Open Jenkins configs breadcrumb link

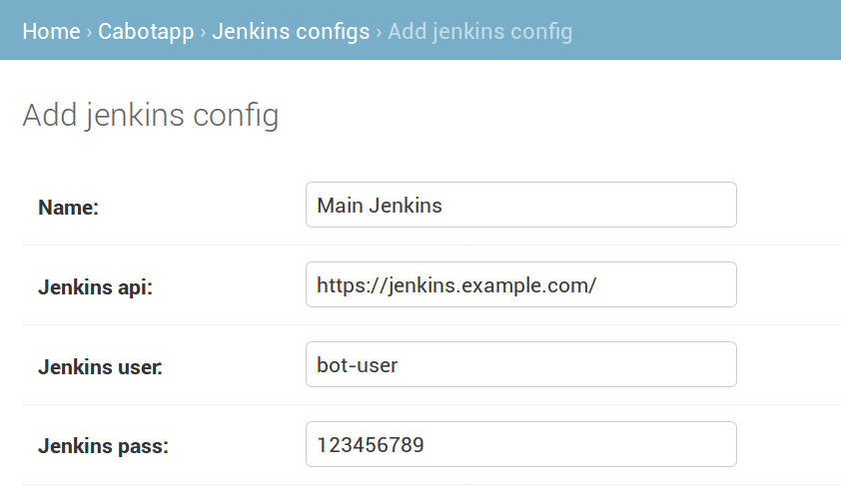291,32
